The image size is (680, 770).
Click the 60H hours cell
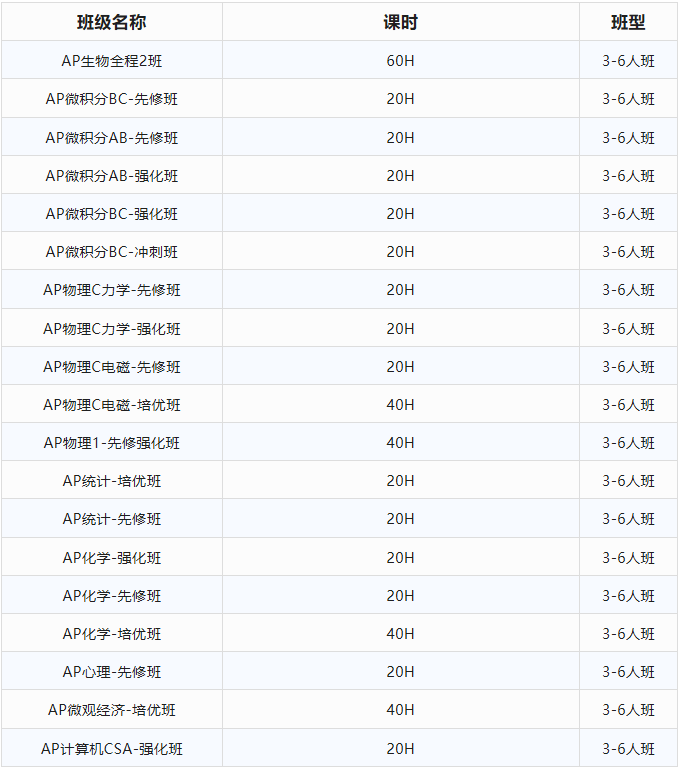(x=400, y=61)
